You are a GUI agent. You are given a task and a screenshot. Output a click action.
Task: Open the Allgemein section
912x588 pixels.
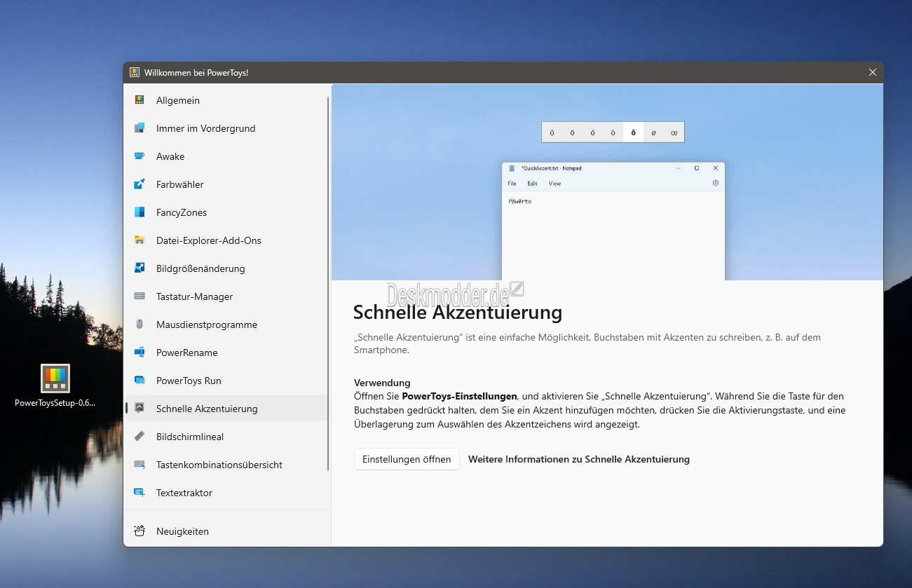(178, 100)
